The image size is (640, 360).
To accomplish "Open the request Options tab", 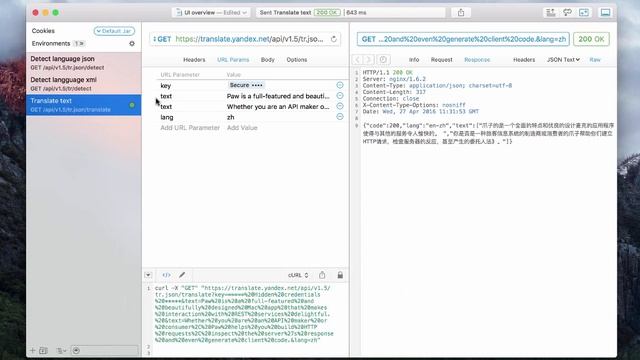I will (296, 60).
